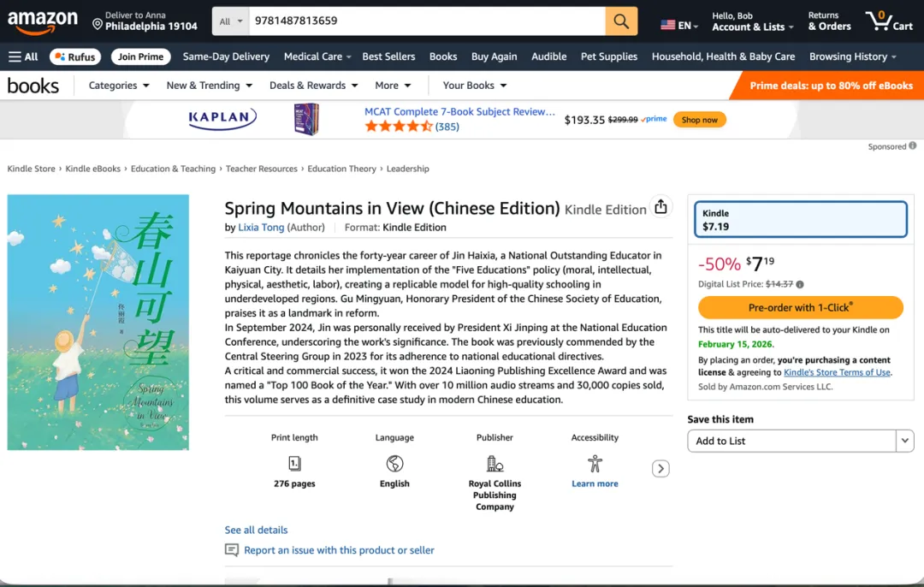
Task: Open the All hamburger menu
Action: (23, 56)
